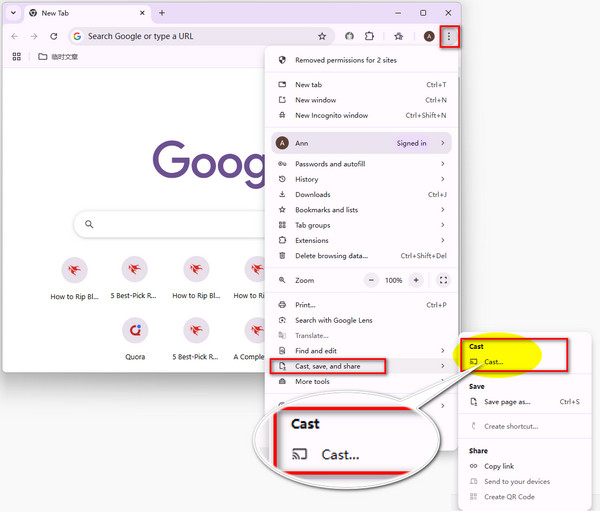This screenshot has height=512, width=600.
Task: Click the incognito icon beside New Incognito window
Action: [282, 115]
